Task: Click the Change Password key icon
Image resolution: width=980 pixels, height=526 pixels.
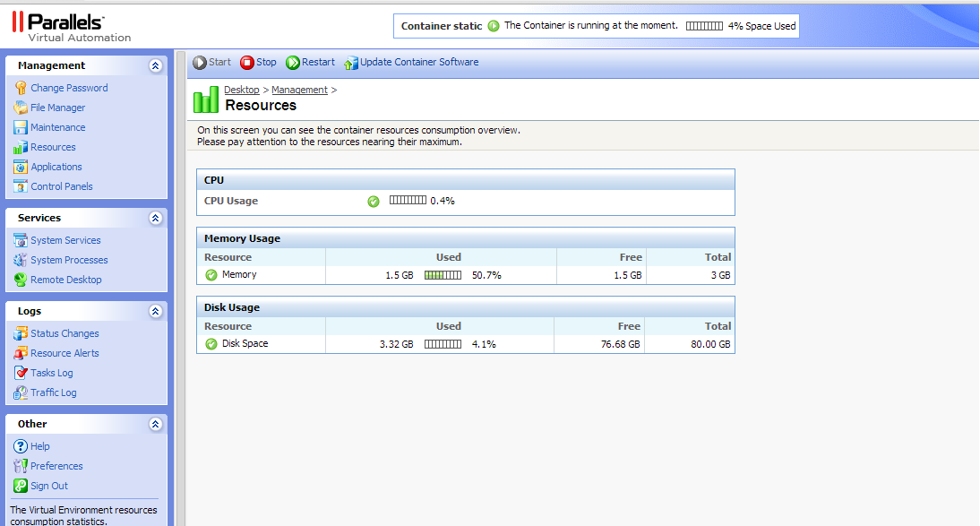Action: tap(21, 88)
